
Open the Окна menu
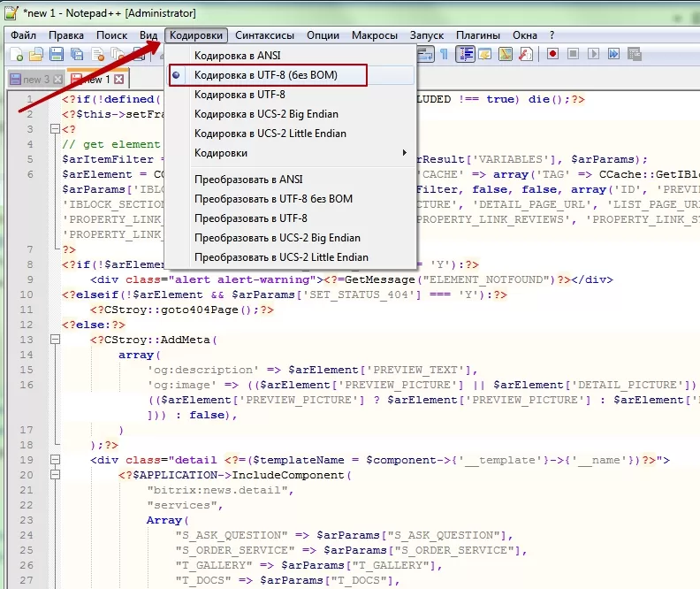pos(524,35)
